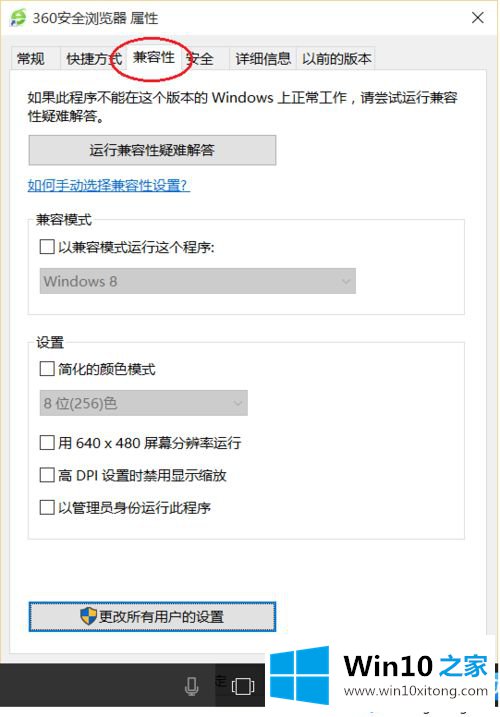Expand the Windows 8 compatibility dropdown
The image size is (500, 717).
[x=198, y=281]
